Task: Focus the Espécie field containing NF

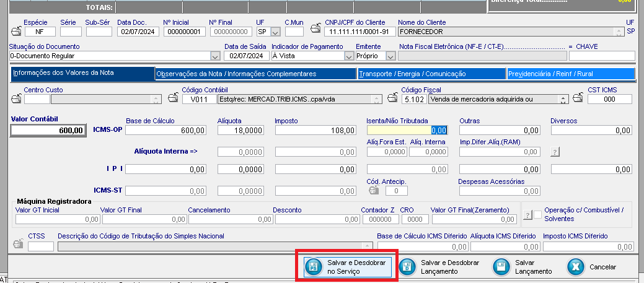Action: click(40, 32)
